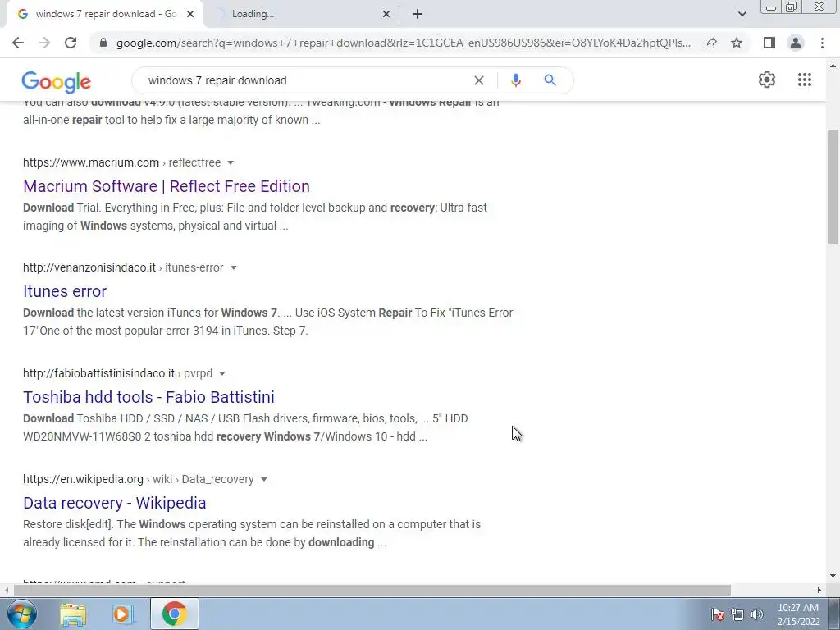Screen dimensions: 840x630
Task: Open the Chrome profile avatar
Action: pos(796,43)
